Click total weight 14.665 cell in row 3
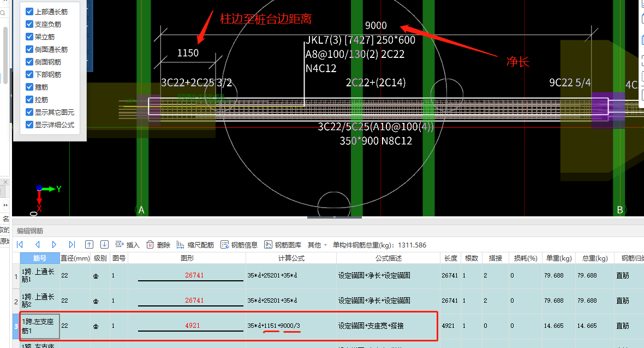The width and height of the screenshot is (644, 348). pos(595,326)
